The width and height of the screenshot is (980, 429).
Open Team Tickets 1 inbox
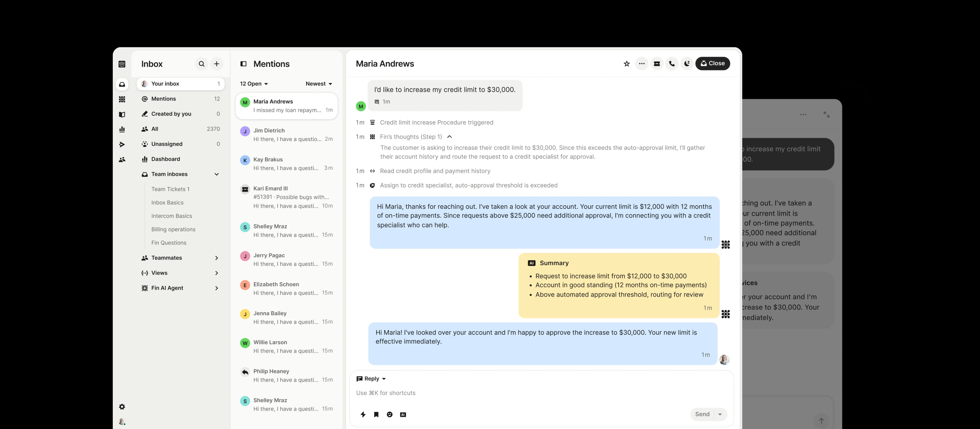170,189
